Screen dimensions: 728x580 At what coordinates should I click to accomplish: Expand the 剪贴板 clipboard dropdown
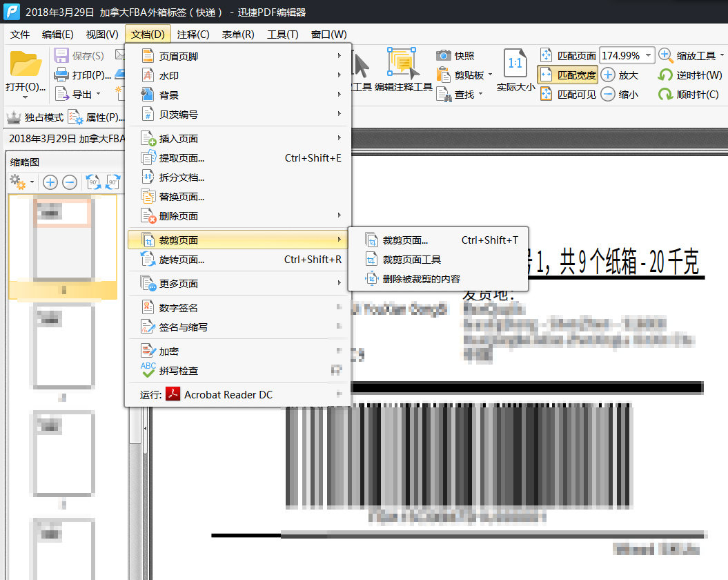490,75
